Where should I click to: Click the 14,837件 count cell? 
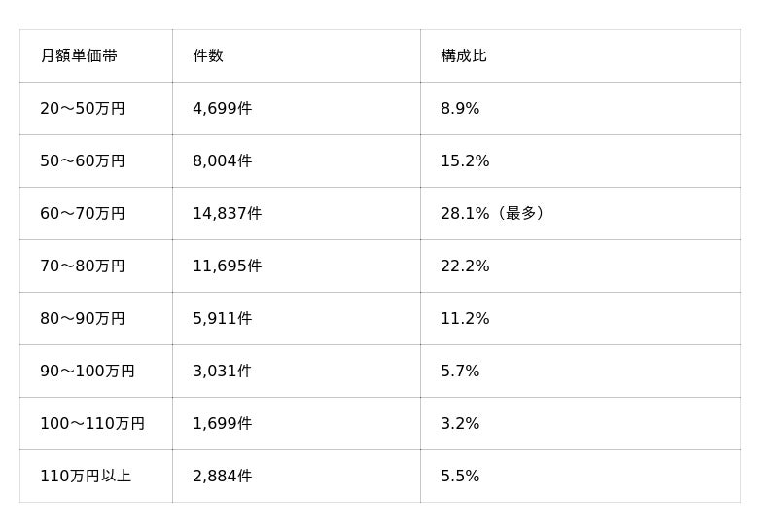[228, 213]
